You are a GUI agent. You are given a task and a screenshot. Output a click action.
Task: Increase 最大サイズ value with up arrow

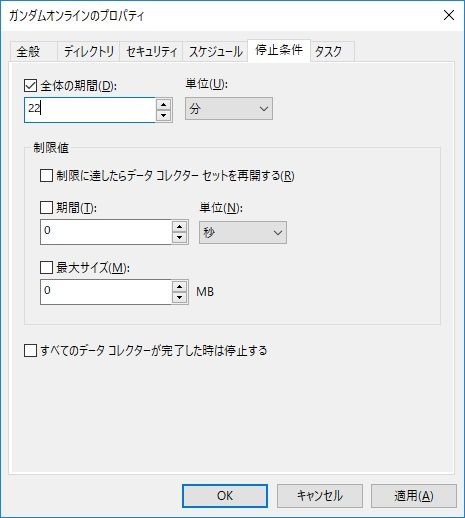point(179,287)
